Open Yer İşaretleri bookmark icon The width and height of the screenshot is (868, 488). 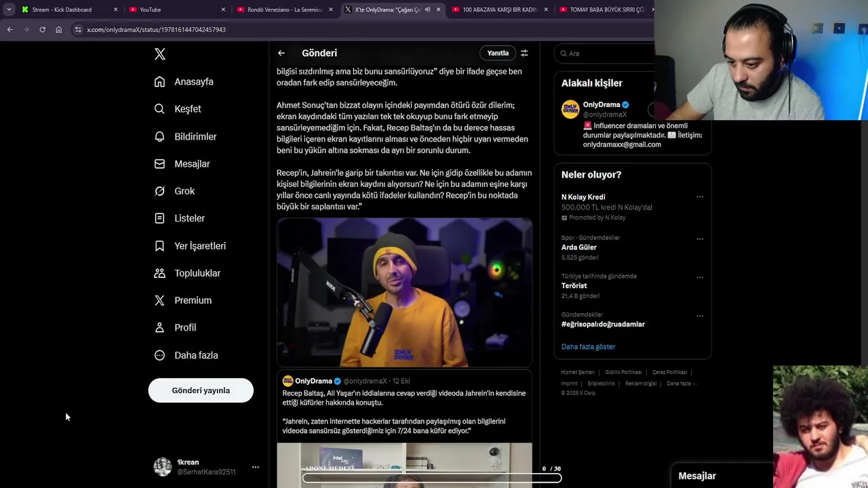point(159,246)
